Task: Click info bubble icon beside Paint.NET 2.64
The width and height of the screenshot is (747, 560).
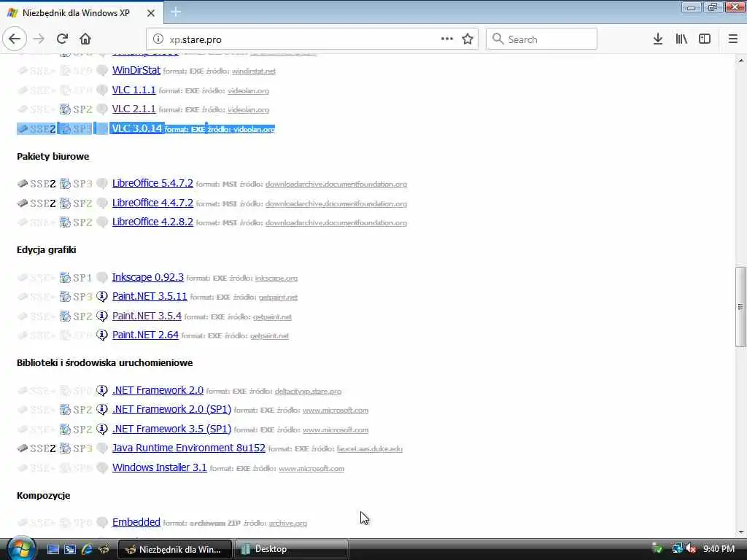Action: coord(101,335)
